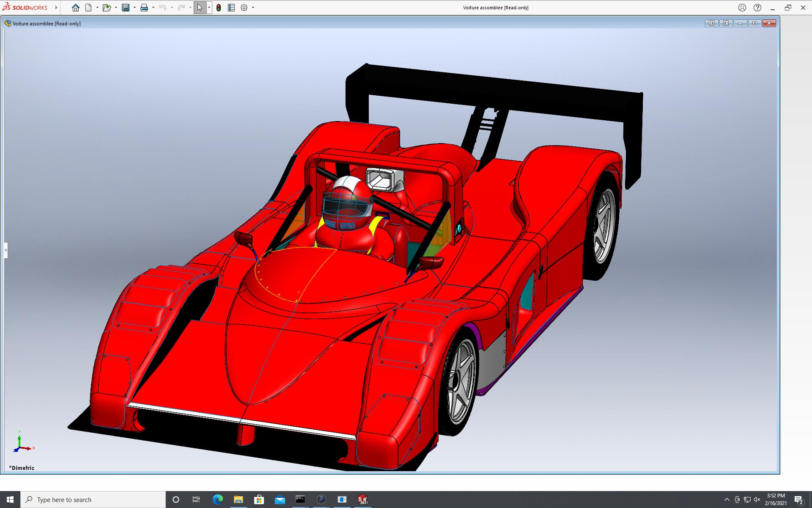The width and height of the screenshot is (812, 508).
Task: Open SOLIDWORKS 2021 in the taskbar
Action: 362,500
